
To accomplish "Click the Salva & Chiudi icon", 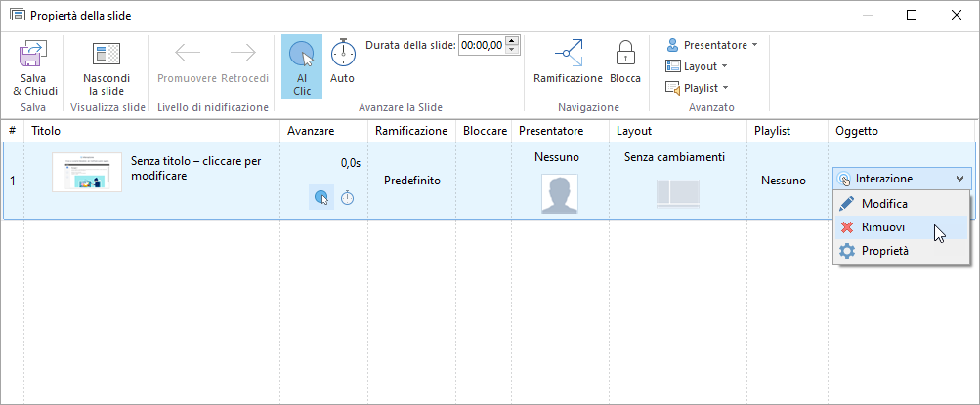I will 35,54.
